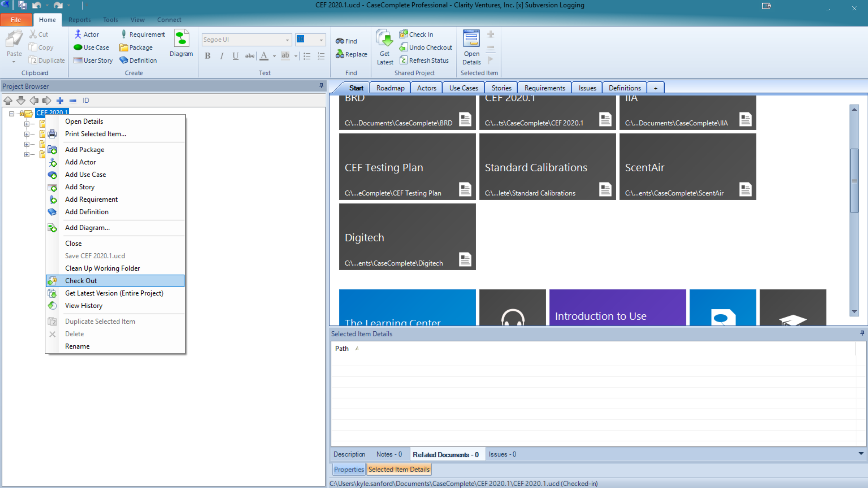
Task: Expand the last child package in tree
Action: point(27,154)
